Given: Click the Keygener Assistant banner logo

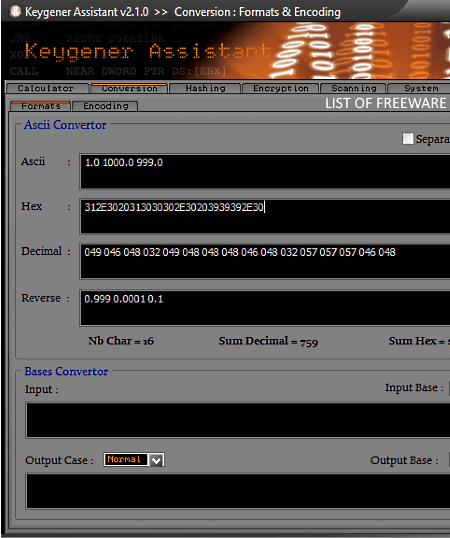Looking at the screenshot, I should (147, 51).
